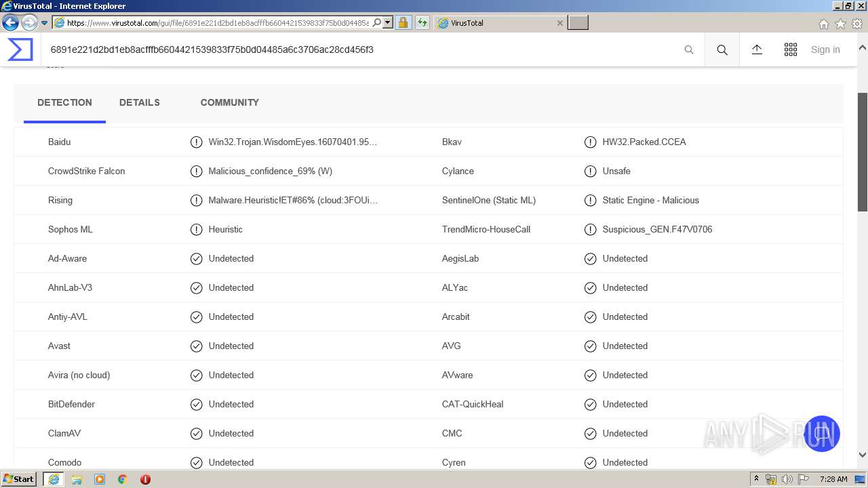Click the red Opera taskbar icon
Image resolution: width=868 pixels, height=488 pixels.
145,479
